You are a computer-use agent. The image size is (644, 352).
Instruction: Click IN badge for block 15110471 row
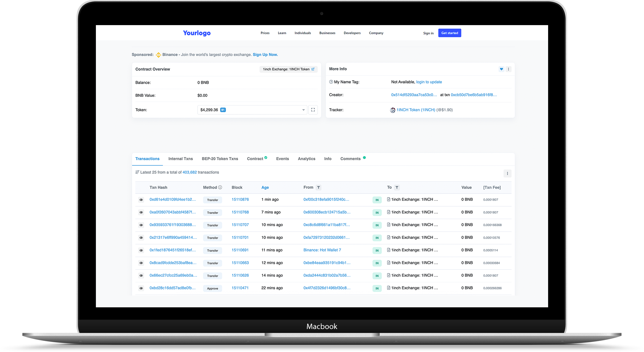pos(377,288)
